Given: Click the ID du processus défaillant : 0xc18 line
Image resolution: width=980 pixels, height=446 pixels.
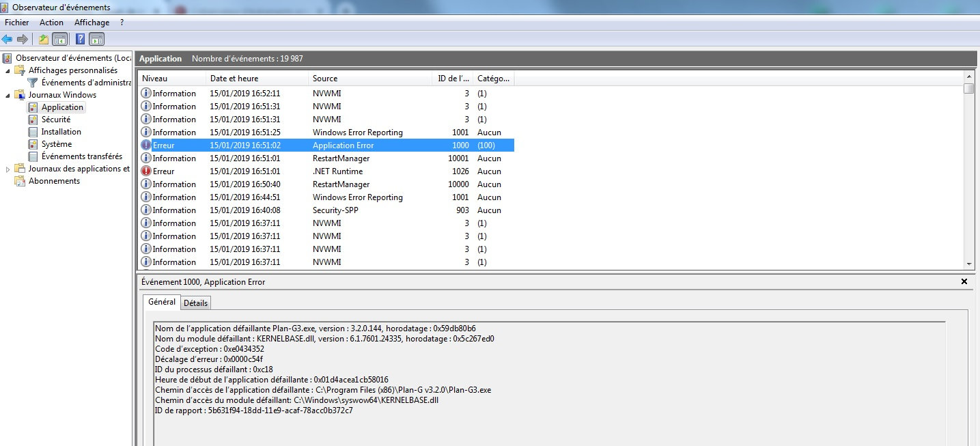Looking at the screenshot, I should click(x=214, y=370).
